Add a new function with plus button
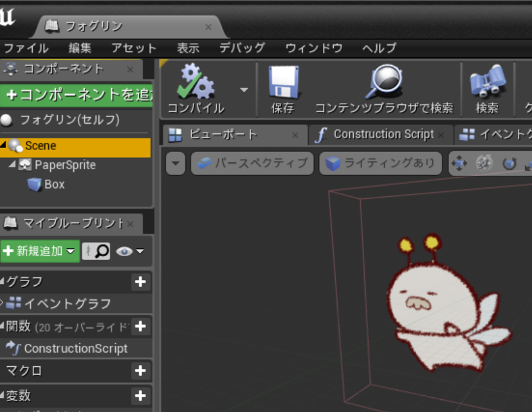 click(x=140, y=326)
